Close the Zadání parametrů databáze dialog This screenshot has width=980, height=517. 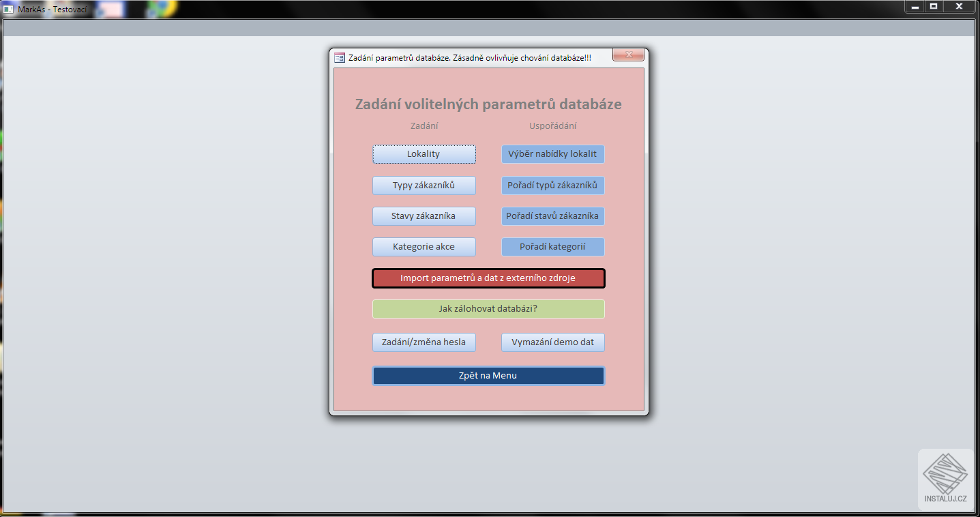pos(628,55)
